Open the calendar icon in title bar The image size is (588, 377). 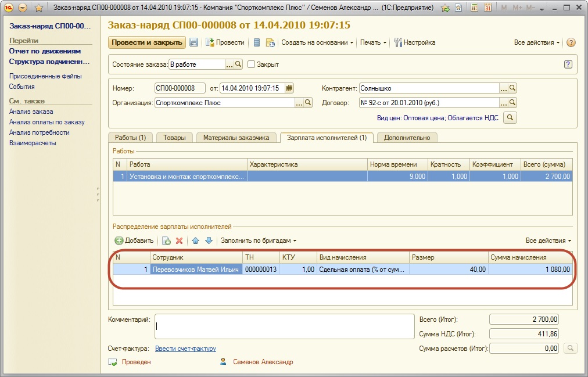(x=487, y=8)
